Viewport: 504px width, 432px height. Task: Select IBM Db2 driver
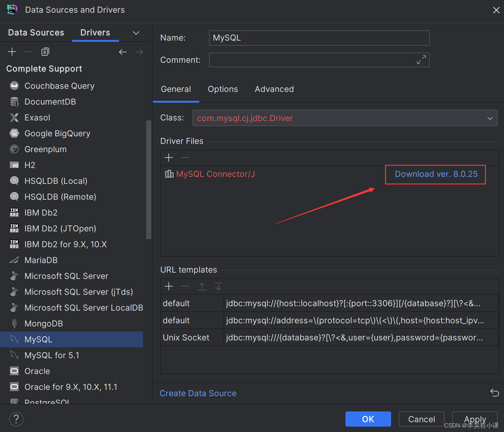tap(72, 213)
